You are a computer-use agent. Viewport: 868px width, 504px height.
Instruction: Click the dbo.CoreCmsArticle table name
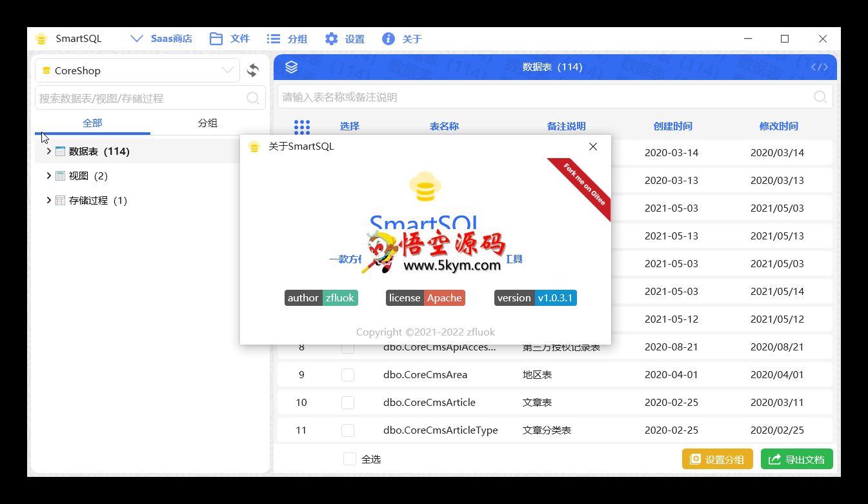coord(429,402)
